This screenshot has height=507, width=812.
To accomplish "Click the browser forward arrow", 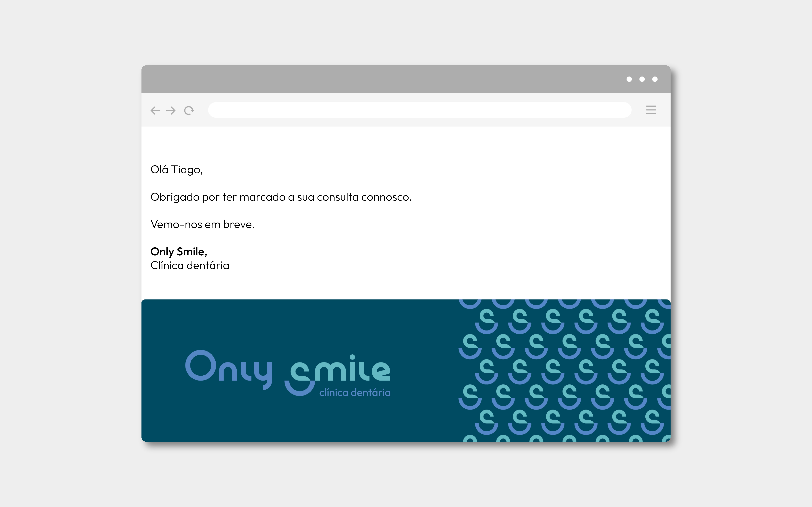I will tap(171, 110).
